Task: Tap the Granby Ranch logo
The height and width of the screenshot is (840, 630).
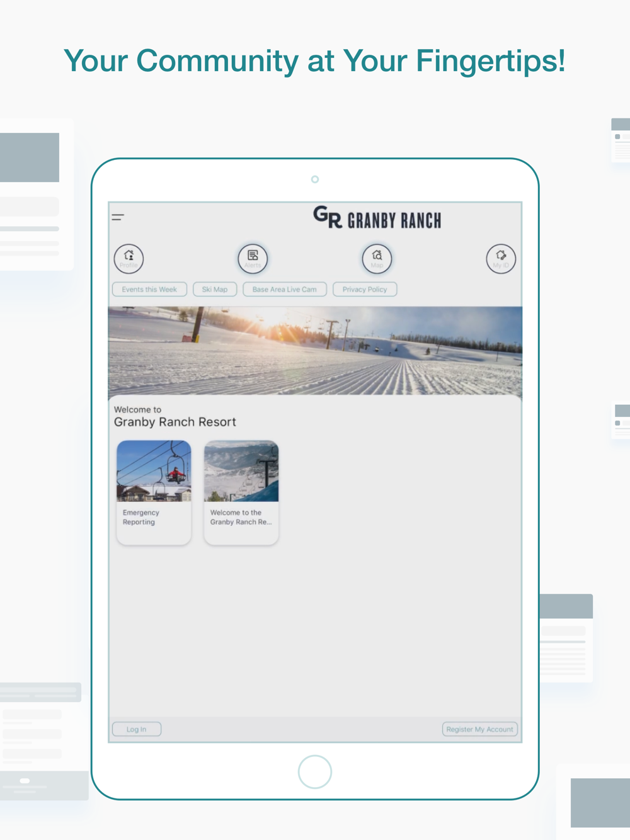Action: point(377,218)
